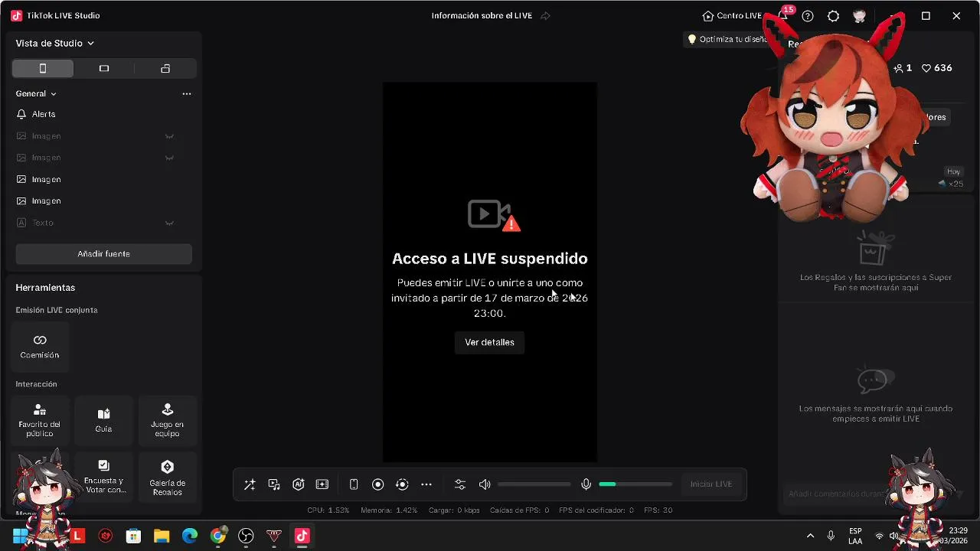
Task: Click the FPS: 30 status text
Action: pos(658,510)
